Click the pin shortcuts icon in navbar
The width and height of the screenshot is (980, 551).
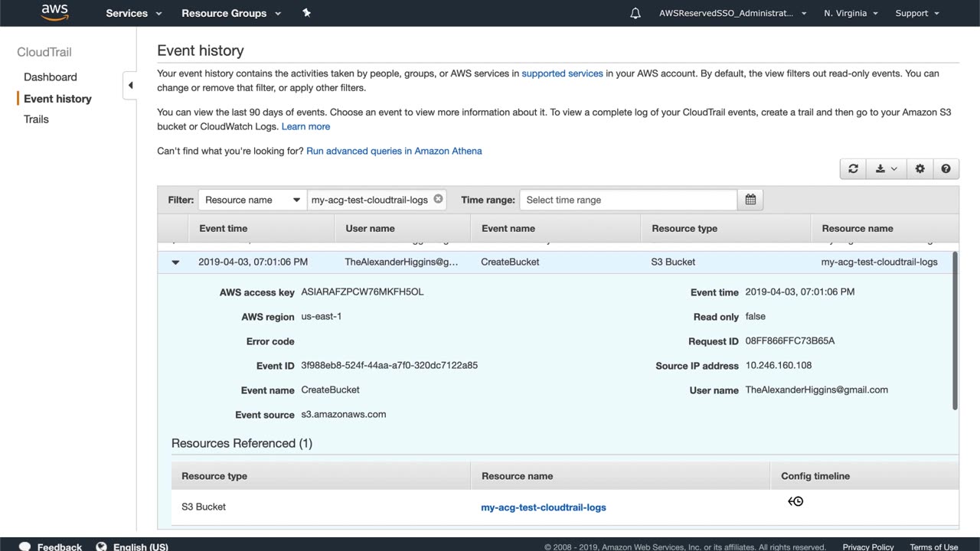tap(306, 13)
